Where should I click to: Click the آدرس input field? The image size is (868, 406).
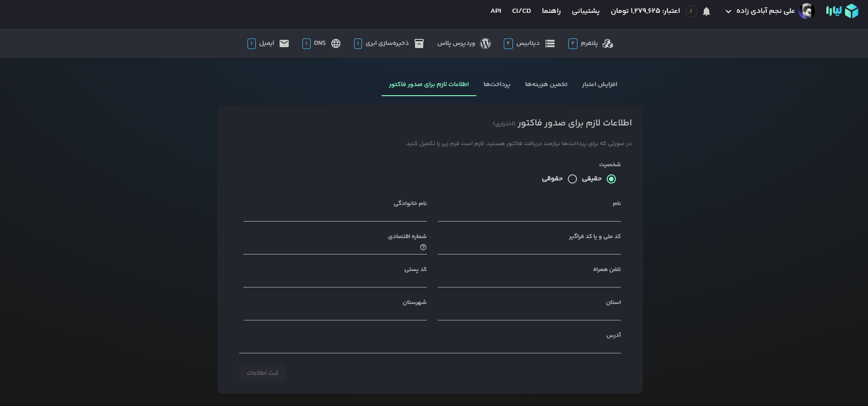coord(430,346)
